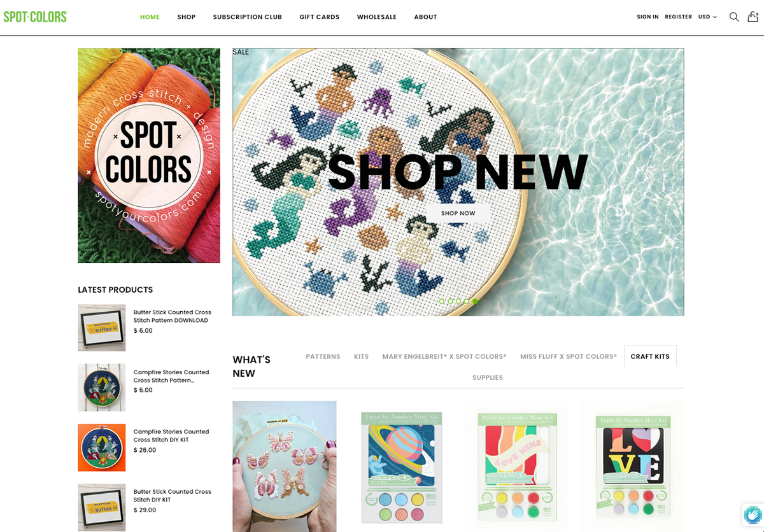Switch to the Patterns tab
Image resolution: width=764 pixels, height=532 pixels.
(323, 356)
